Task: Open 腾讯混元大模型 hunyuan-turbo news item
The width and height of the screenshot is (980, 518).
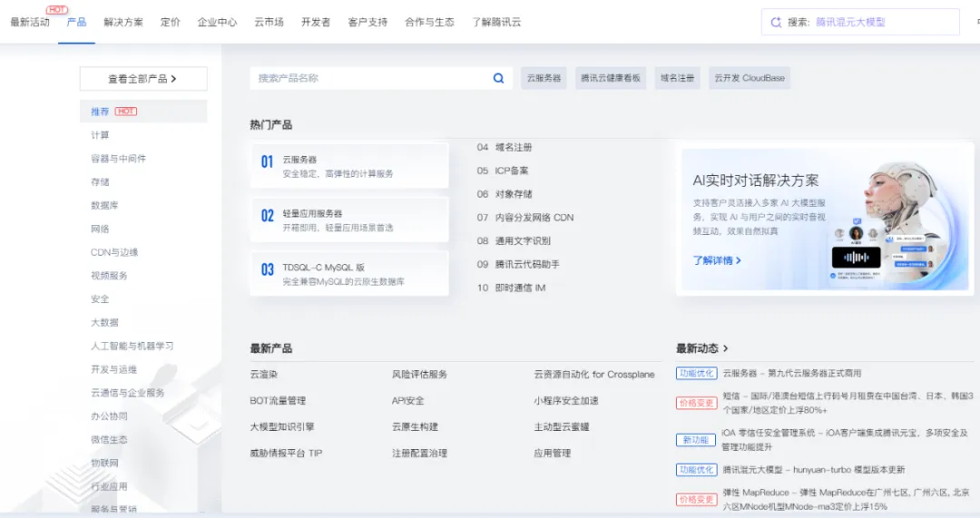Action: pos(814,469)
